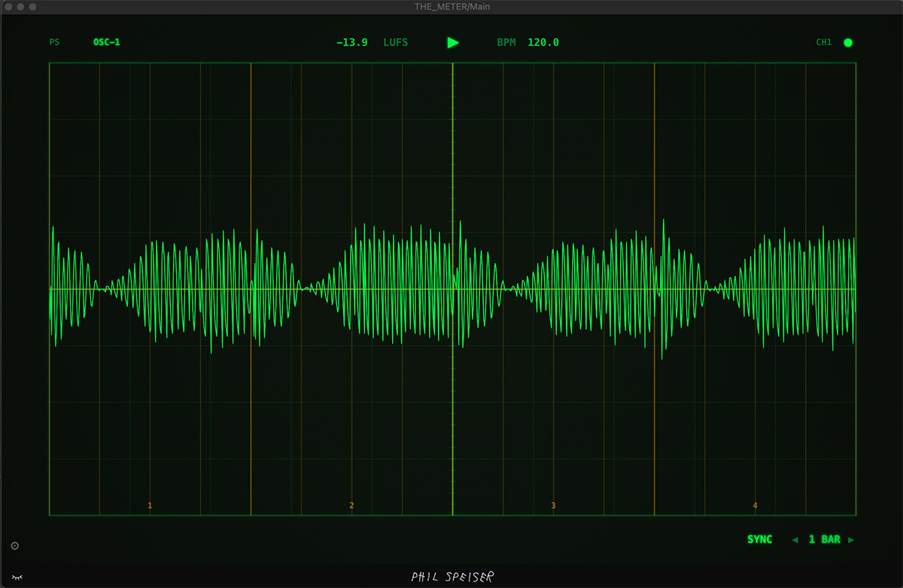Toggle the SYNC mode button
Screen dimensions: 903x588
(759, 539)
